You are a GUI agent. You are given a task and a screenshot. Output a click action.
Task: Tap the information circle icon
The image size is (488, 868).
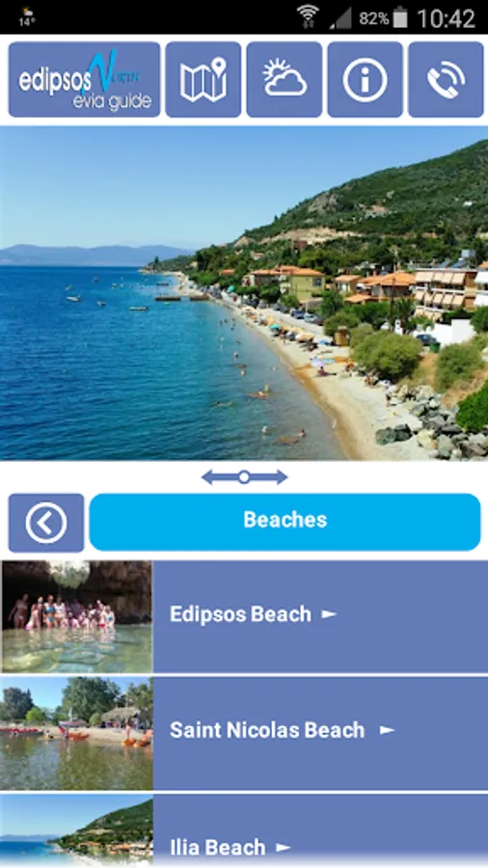coord(366,80)
